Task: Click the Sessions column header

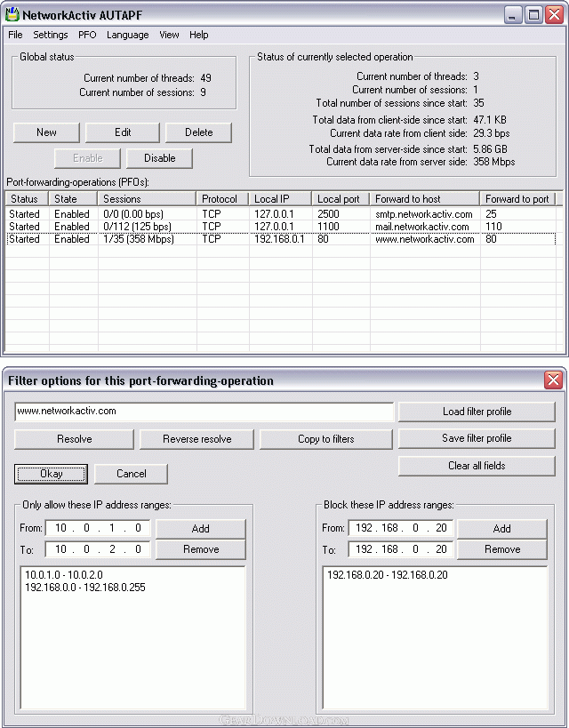Action: pyautogui.click(x=147, y=199)
